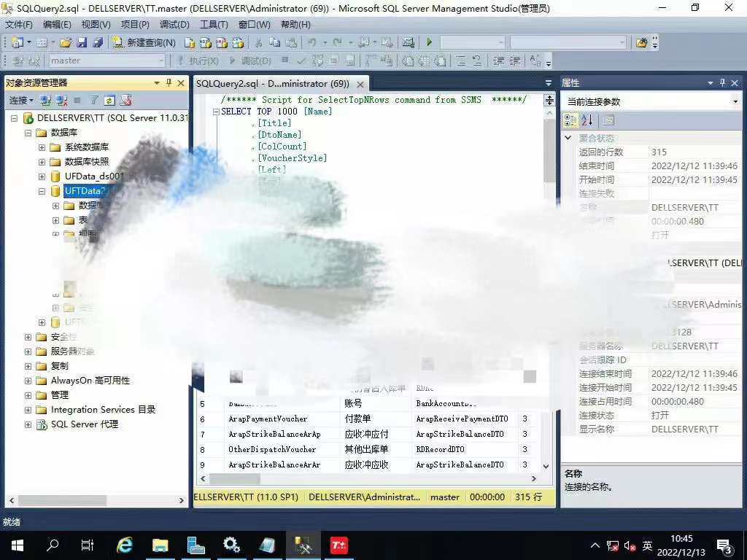
Task: Click the ArapPaymentVoucher result cell
Action: tap(282, 419)
